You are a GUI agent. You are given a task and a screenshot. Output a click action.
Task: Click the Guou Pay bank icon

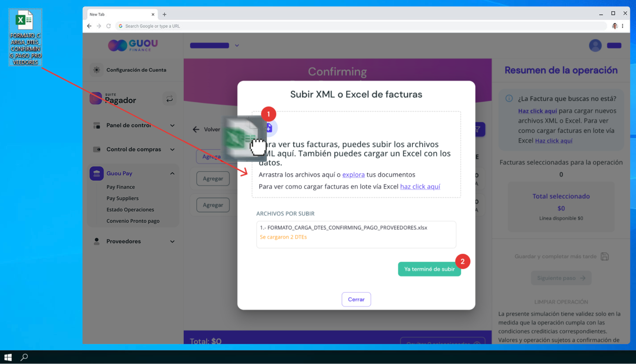click(x=97, y=174)
